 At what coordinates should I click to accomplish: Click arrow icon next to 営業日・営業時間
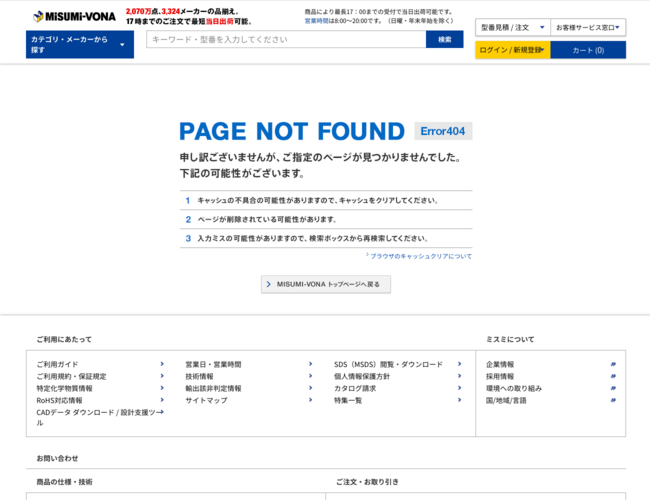pos(310,364)
